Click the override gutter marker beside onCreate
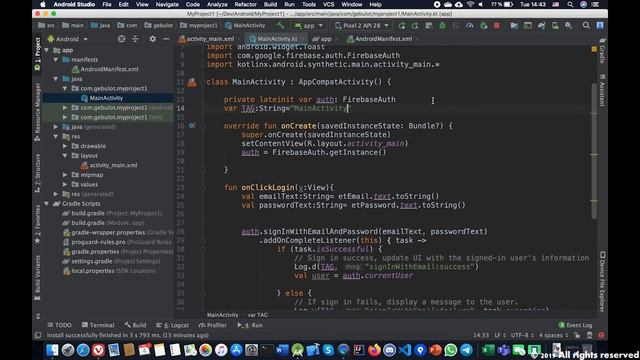Image resolution: width=640 pixels, height=360 pixels. click(191, 126)
